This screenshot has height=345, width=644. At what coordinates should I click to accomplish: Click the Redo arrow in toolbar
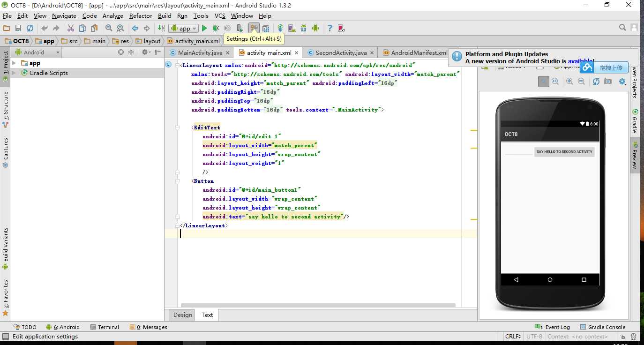[x=56, y=28]
